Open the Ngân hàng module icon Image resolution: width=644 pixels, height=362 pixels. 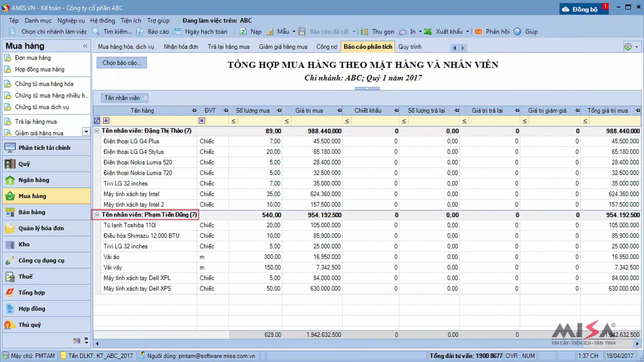(10, 180)
